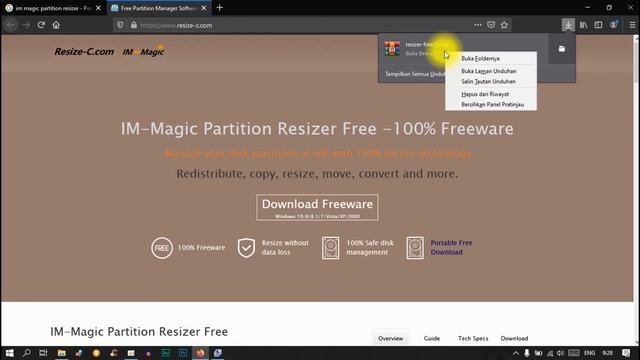
Task: Open the Download section tab
Action: tap(514, 338)
